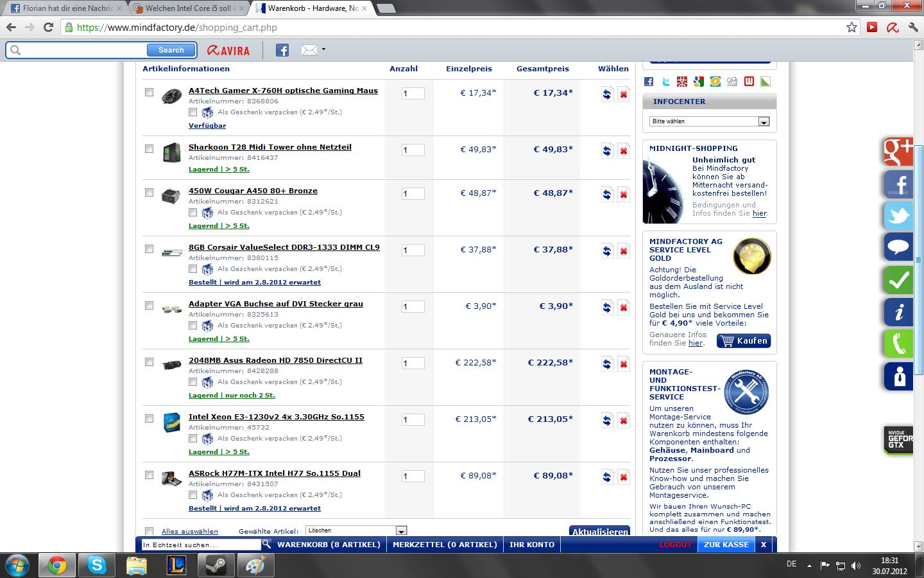Click the page vertical scrollbar down arrow
This screenshot has height=578, width=924.
click(918, 547)
